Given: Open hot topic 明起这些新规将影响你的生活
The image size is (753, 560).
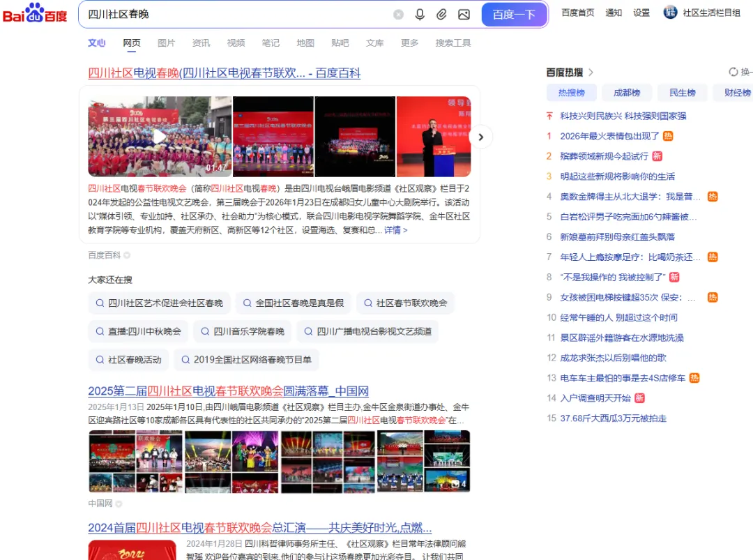Looking at the screenshot, I should click(x=617, y=176).
